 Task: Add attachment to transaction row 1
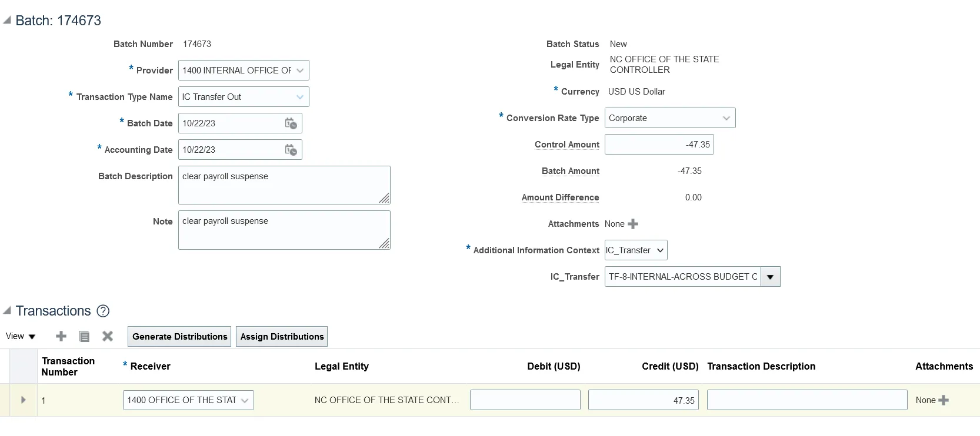point(944,400)
